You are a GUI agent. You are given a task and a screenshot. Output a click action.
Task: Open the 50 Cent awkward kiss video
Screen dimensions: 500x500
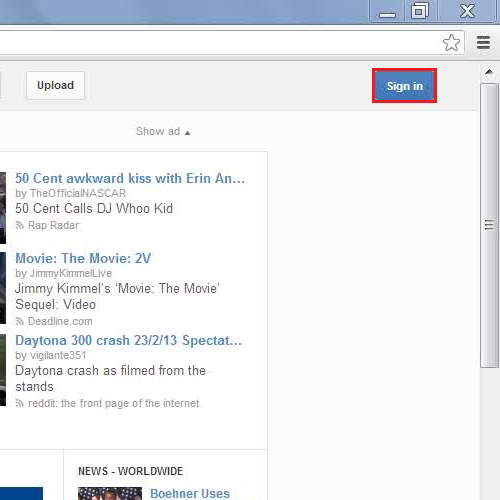[x=130, y=178]
